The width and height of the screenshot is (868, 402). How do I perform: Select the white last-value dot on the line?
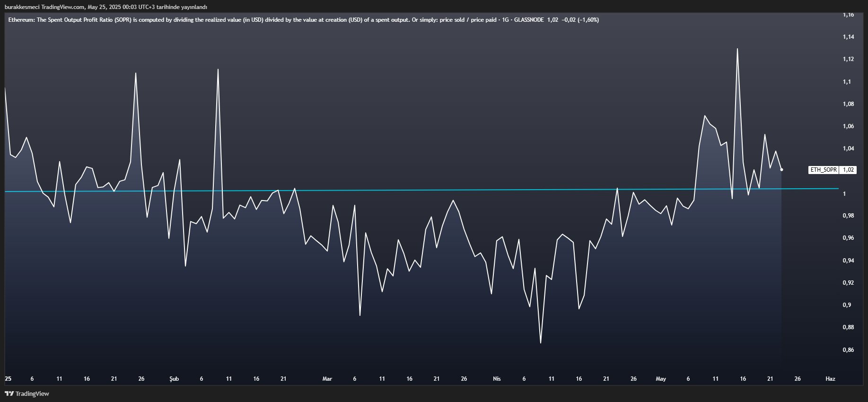point(781,169)
